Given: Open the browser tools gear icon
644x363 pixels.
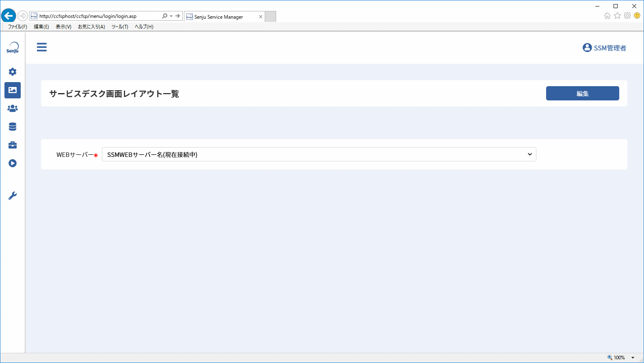Looking at the screenshot, I should point(627,16).
